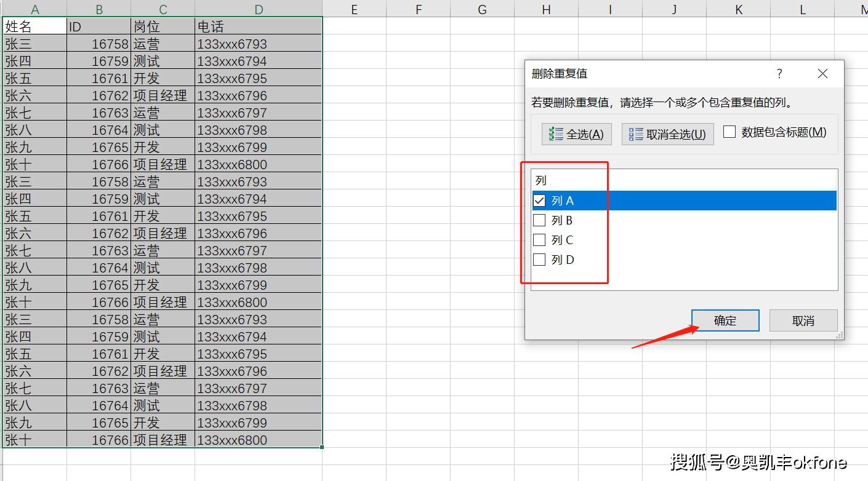This screenshot has width=868, height=481.
Task: Select column I header
Action: tap(611, 9)
